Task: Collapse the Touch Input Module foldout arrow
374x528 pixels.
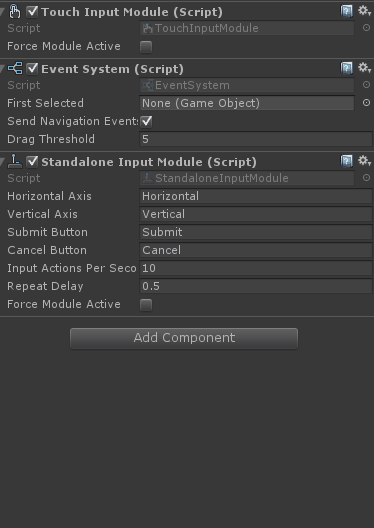Action: 2,12
